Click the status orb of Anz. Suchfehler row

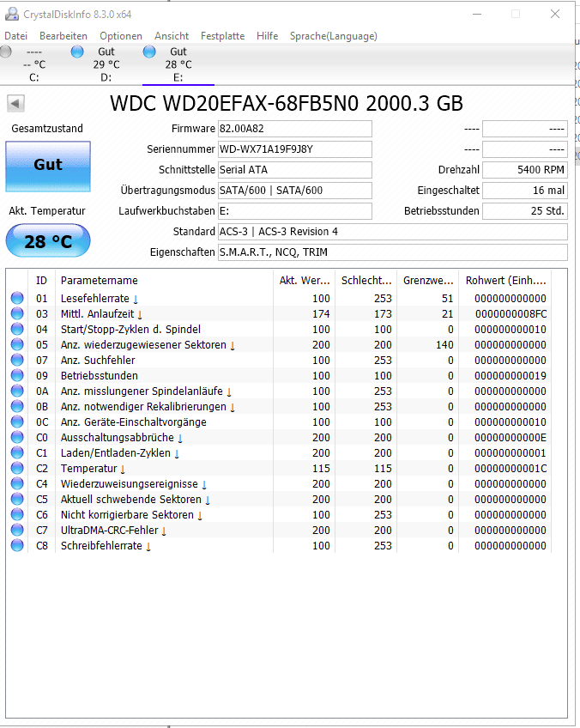point(17,360)
